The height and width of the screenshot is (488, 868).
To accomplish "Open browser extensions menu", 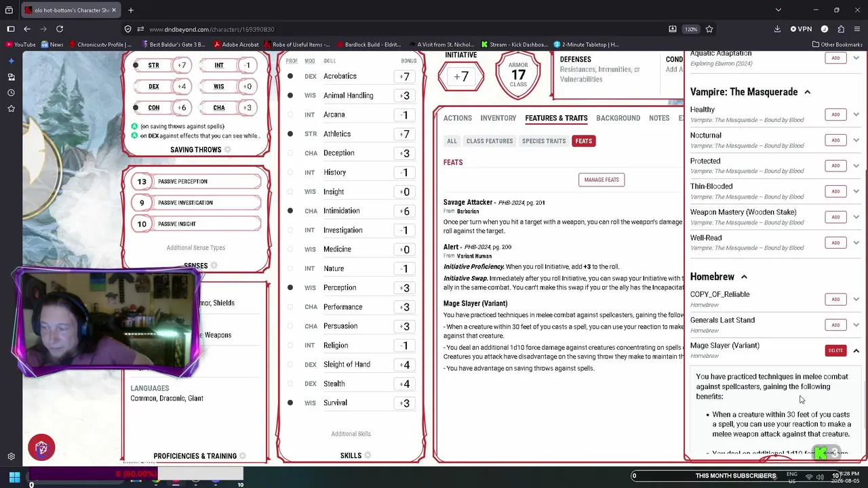I will [x=841, y=29].
